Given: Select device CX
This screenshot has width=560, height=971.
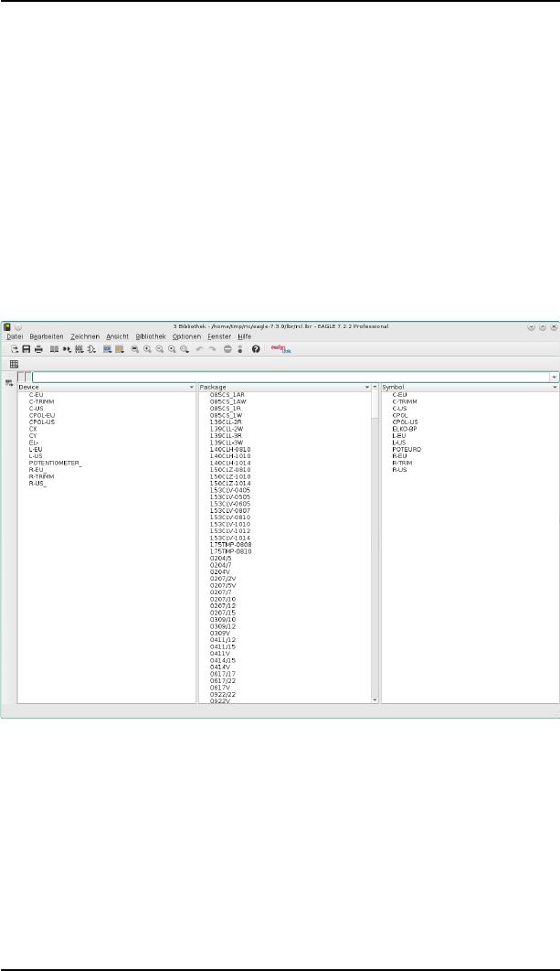Looking at the screenshot, I should 33,429.
